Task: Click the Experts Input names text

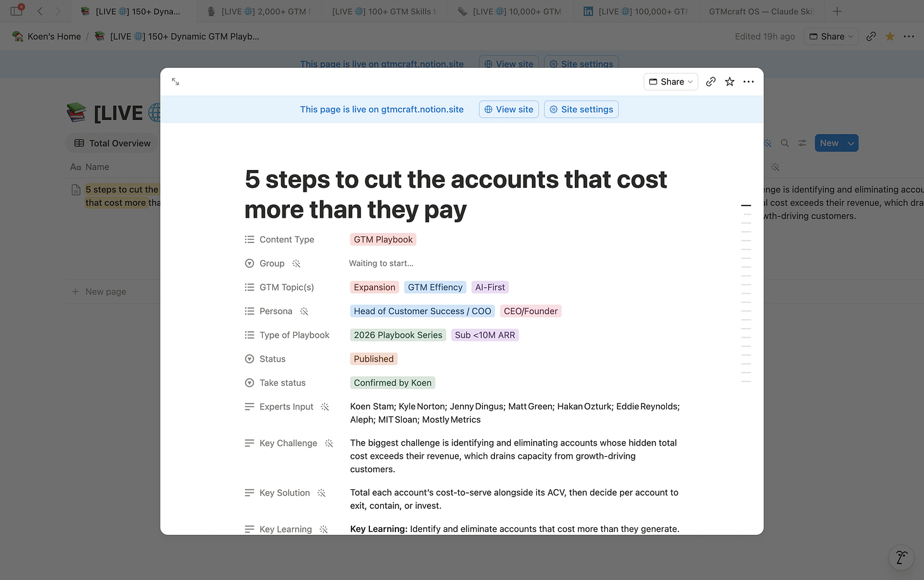Action: 515,413
